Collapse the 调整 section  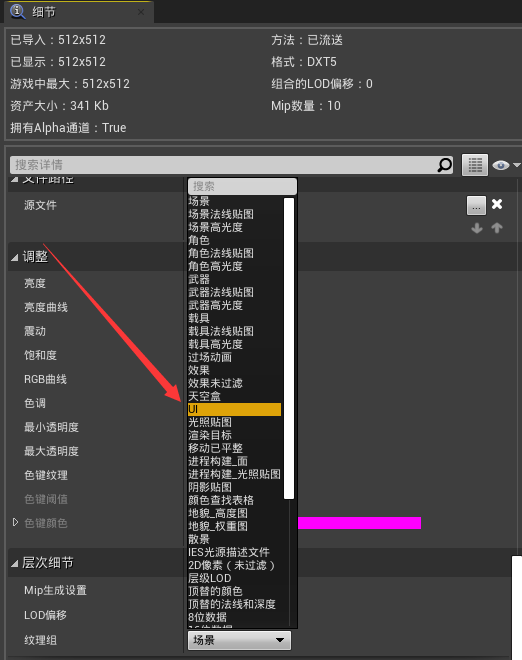(15, 257)
